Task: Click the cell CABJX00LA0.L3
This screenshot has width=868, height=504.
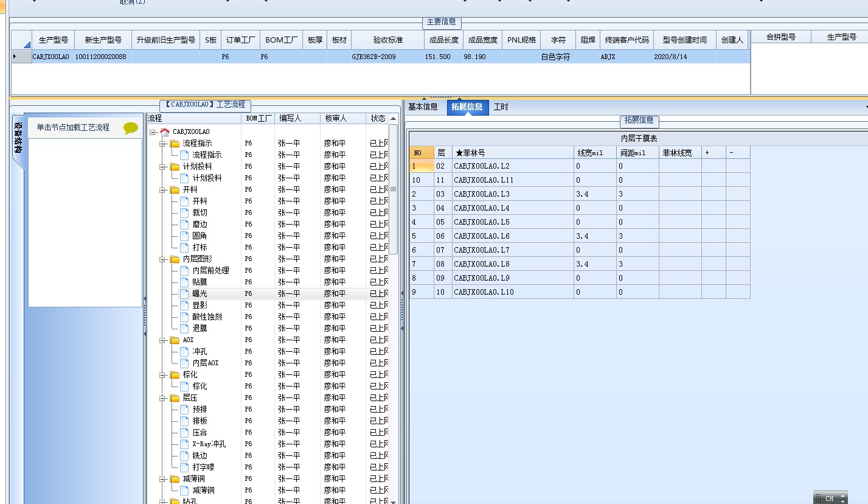Action: [513, 194]
